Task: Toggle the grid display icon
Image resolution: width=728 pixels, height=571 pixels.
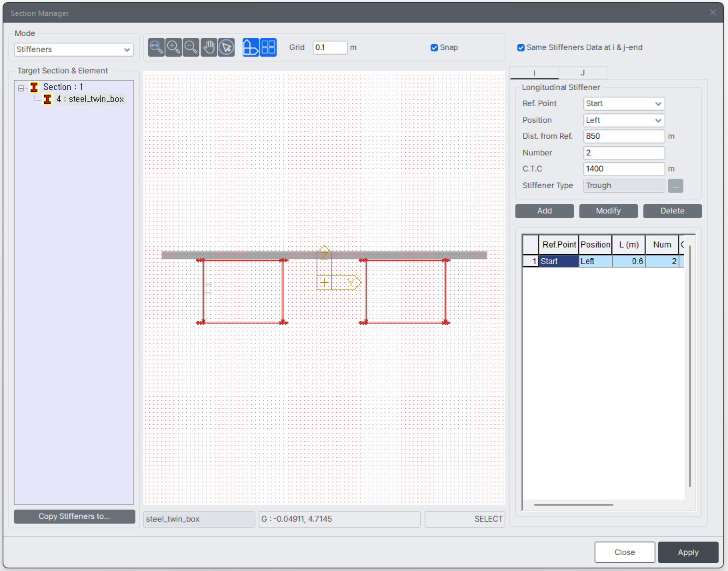Action: click(269, 47)
